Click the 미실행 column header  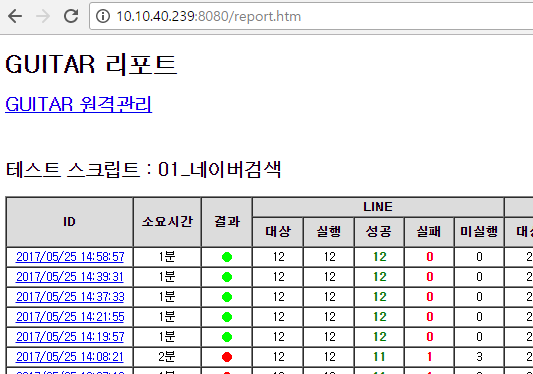tap(479, 232)
